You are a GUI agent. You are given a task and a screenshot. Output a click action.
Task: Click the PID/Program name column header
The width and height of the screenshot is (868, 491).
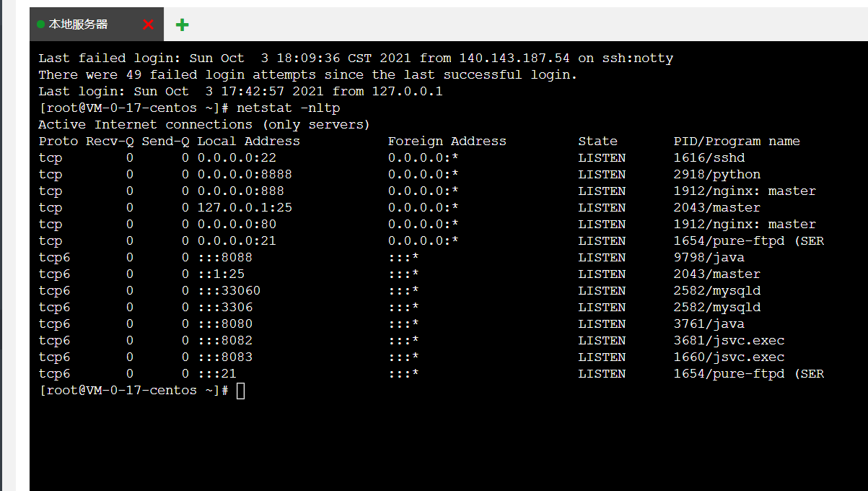[737, 142]
